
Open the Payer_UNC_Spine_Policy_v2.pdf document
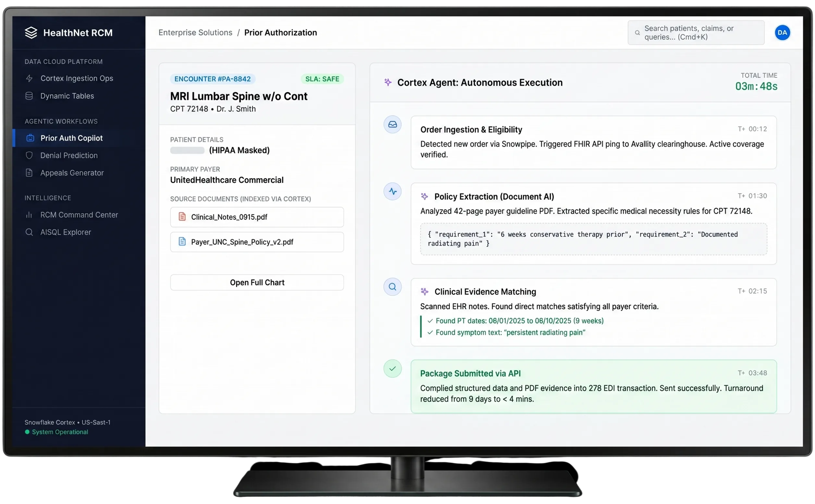point(257,242)
